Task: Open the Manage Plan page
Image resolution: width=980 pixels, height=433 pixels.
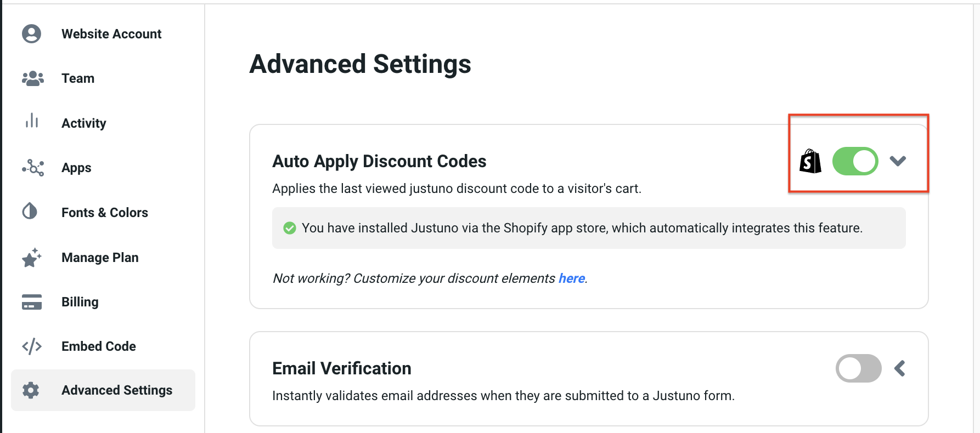Action: [x=100, y=258]
